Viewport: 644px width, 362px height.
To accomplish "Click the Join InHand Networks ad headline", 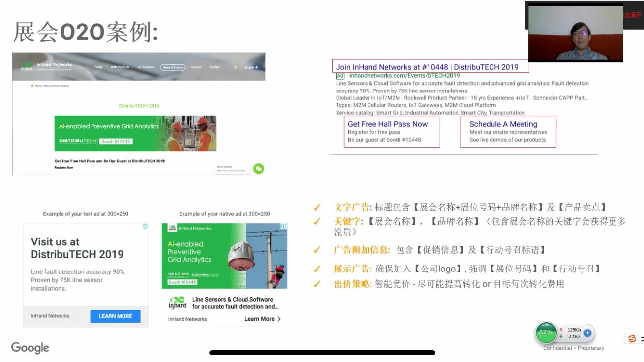I will pyautogui.click(x=427, y=67).
